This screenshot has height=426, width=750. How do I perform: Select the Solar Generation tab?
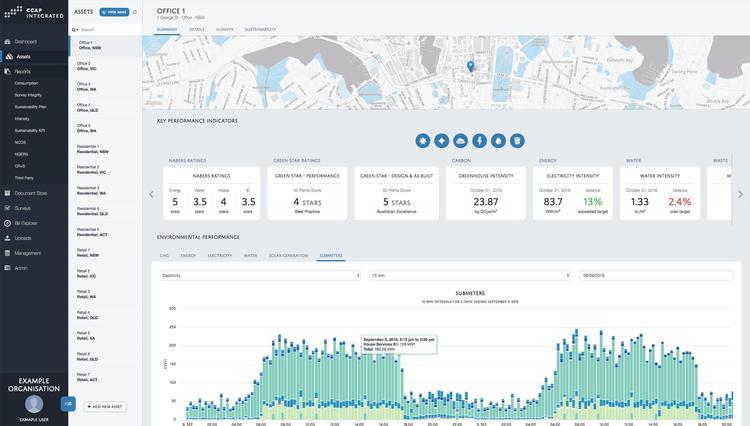(288, 255)
